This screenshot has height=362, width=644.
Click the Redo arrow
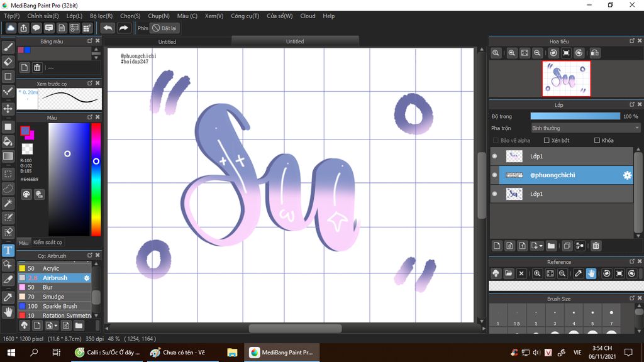pyautogui.click(x=123, y=28)
